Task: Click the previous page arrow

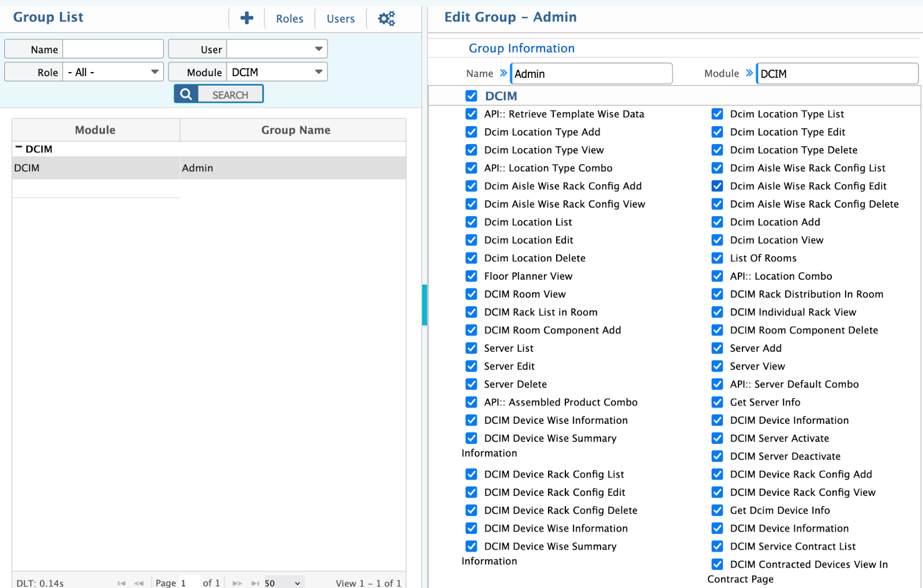Action: point(138,583)
